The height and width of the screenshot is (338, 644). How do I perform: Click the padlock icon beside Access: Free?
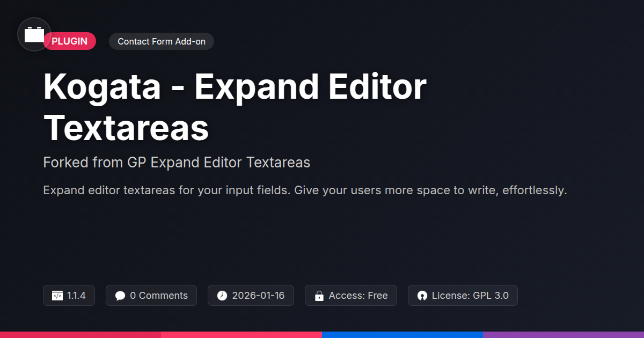[x=319, y=296]
